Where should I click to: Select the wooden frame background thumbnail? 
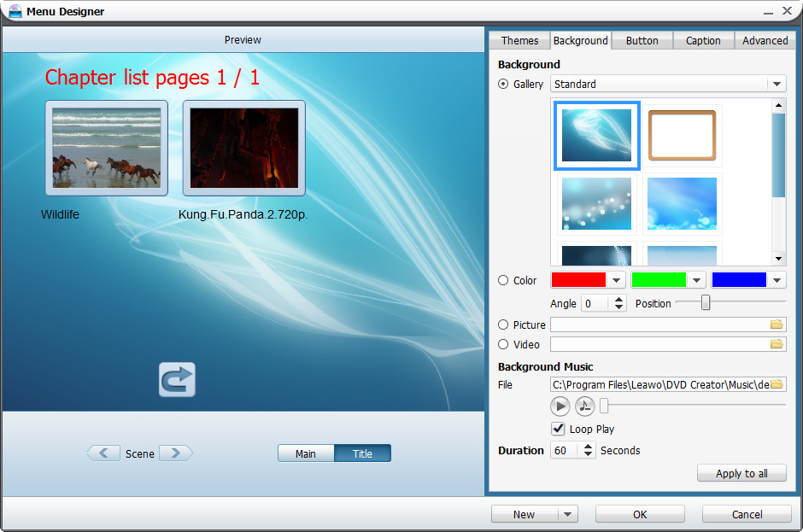point(682,135)
